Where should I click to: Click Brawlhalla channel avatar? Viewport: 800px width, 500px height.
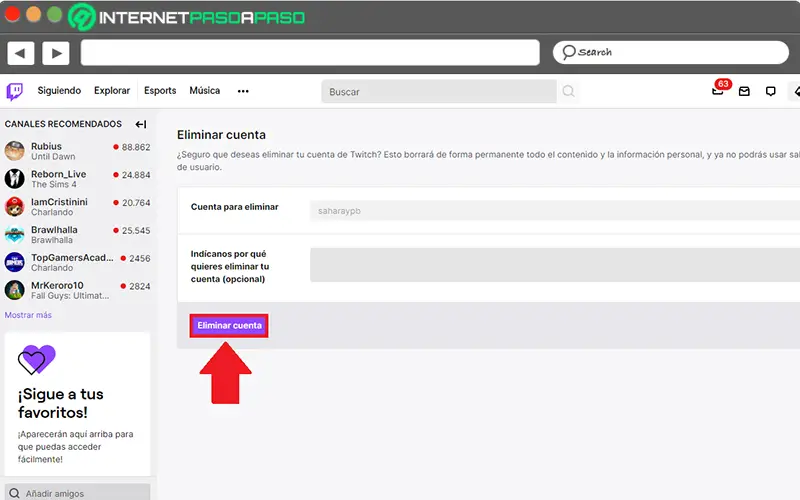point(14,234)
